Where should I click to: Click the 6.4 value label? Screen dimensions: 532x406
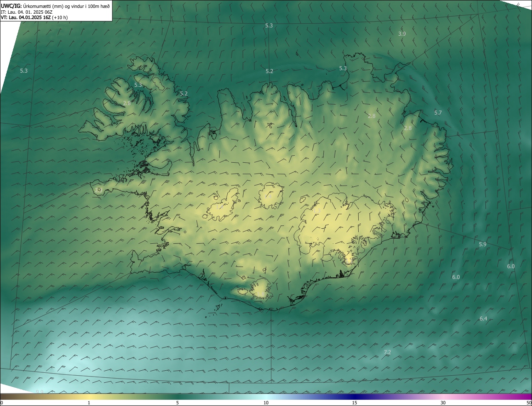pos(483,318)
